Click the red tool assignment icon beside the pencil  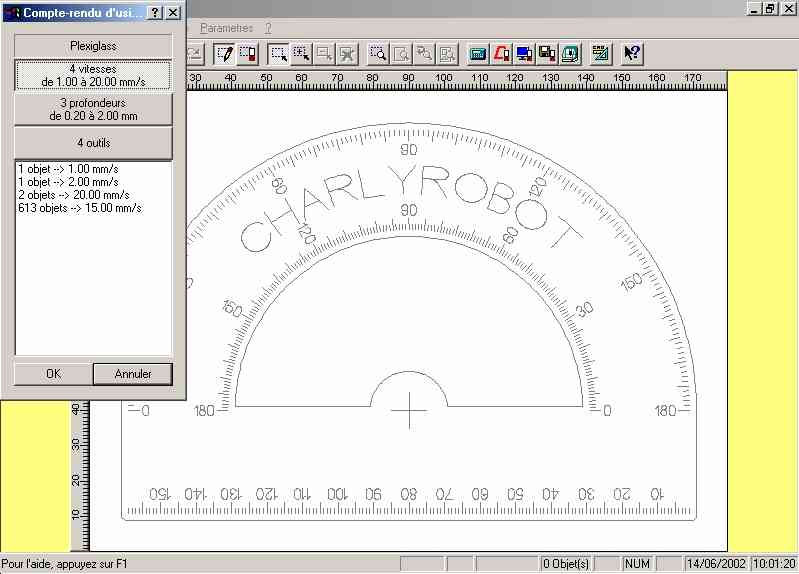[248, 54]
